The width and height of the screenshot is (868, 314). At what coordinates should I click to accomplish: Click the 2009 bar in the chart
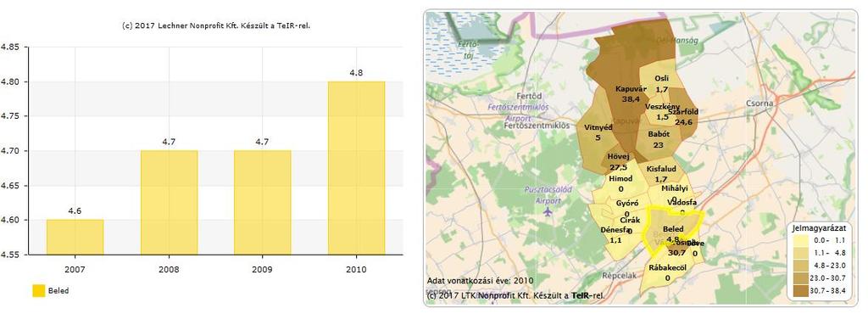click(263, 203)
